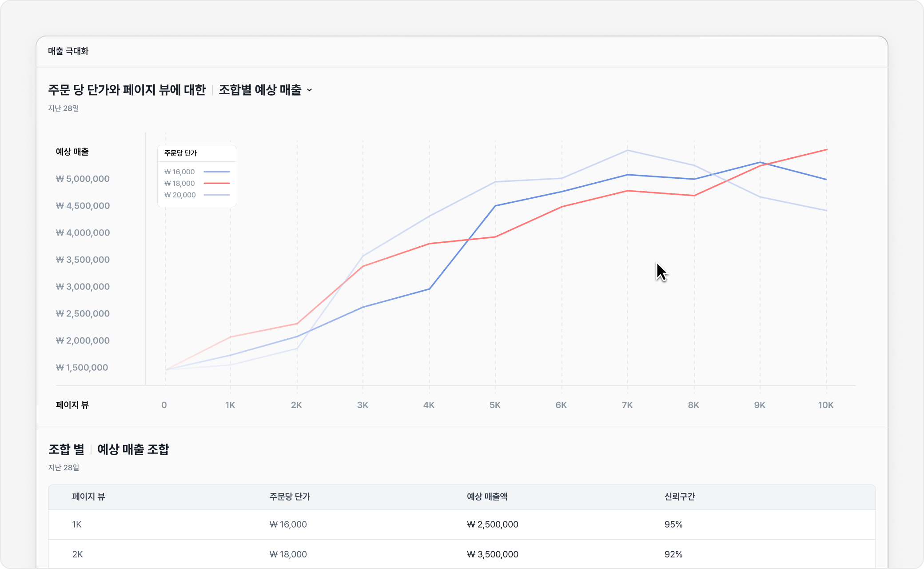Sort by the 주문당 단가 table column header
This screenshot has width=924, height=569.
[290, 497]
